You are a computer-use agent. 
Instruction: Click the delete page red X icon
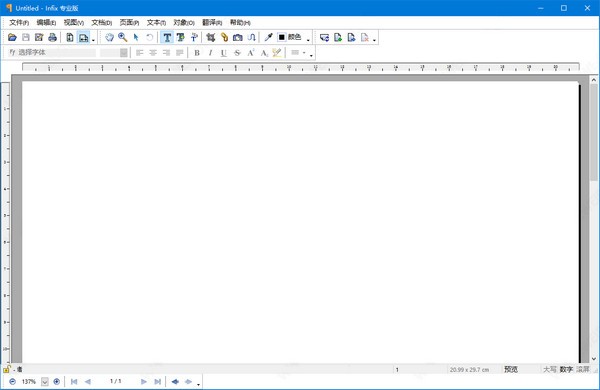tap(365, 38)
